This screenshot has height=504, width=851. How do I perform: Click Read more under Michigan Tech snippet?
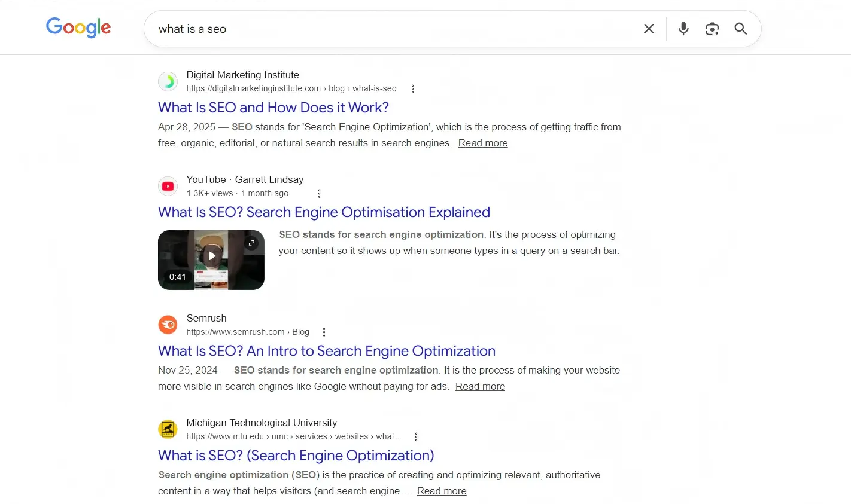click(x=442, y=491)
